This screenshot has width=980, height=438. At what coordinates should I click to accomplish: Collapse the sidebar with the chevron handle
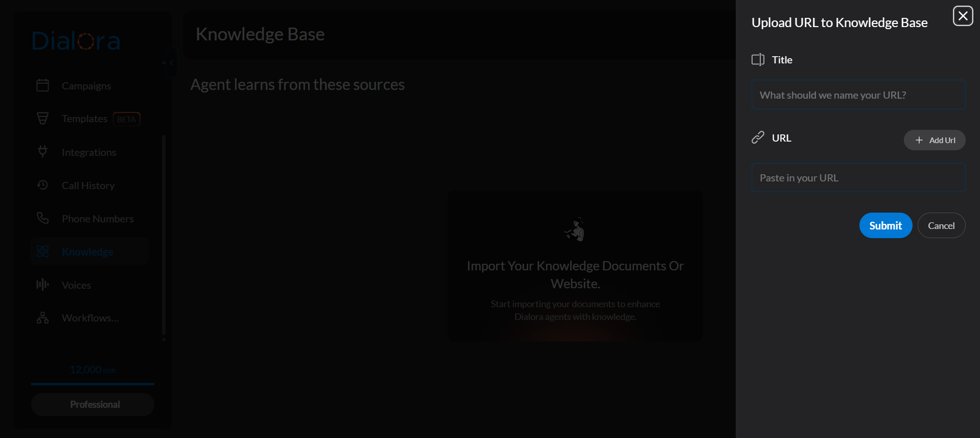[x=171, y=62]
